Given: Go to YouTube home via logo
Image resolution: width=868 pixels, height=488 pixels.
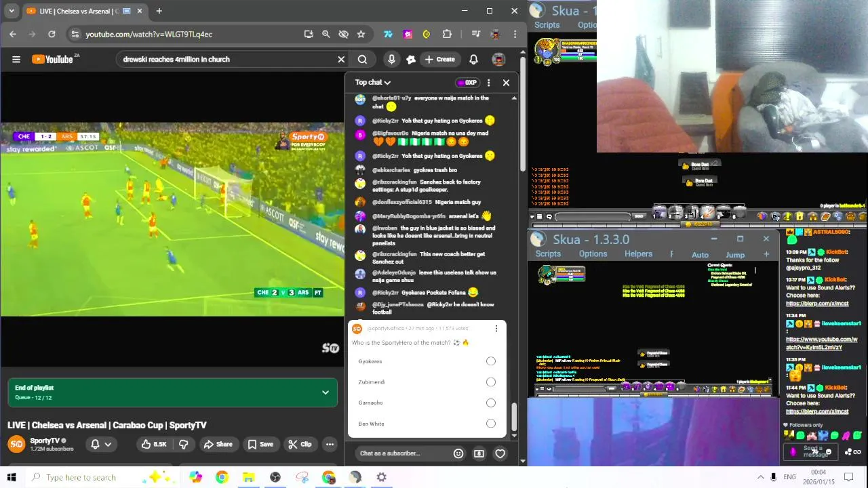Looking at the screenshot, I should tap(53, 59).
